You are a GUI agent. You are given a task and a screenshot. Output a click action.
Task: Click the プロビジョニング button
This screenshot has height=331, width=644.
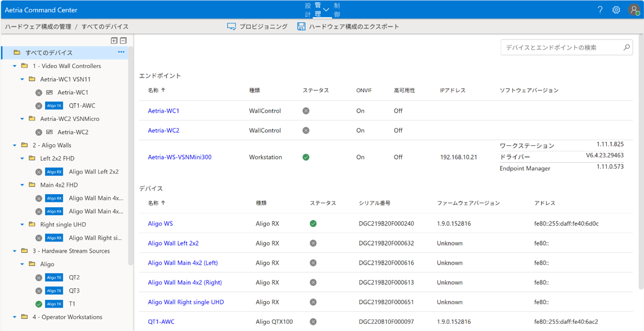pyautogui.click(x=257, y=26)
